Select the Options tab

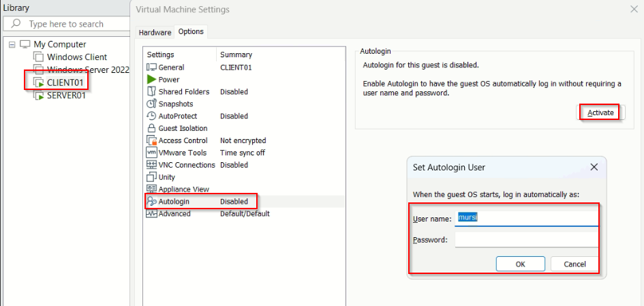coord(191,31)
